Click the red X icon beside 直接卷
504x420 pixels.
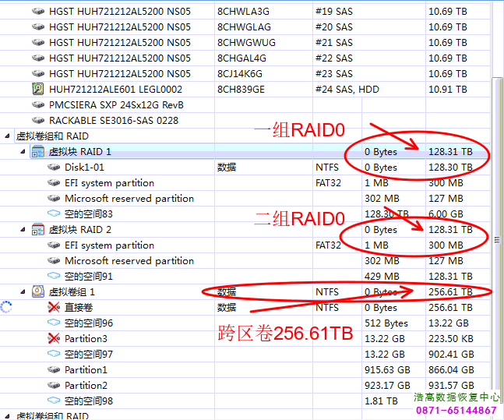[x=54, y=308]
